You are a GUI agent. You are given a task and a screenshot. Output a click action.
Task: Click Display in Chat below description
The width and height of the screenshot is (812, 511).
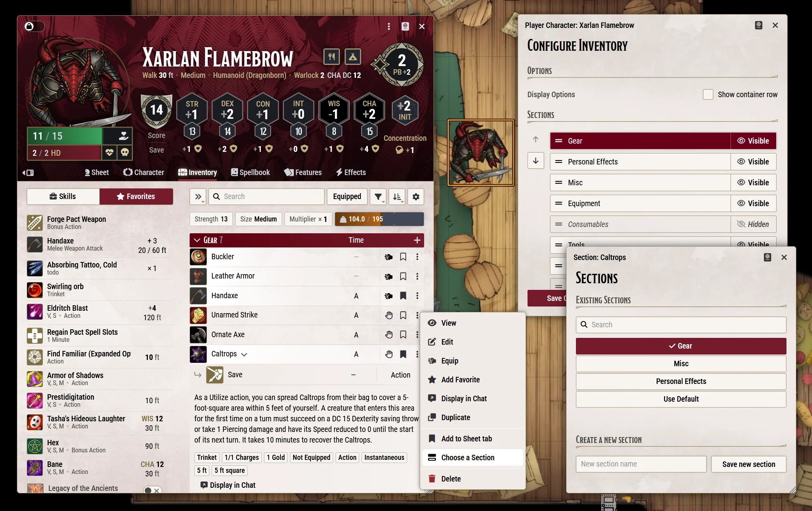tap(228, 485)
